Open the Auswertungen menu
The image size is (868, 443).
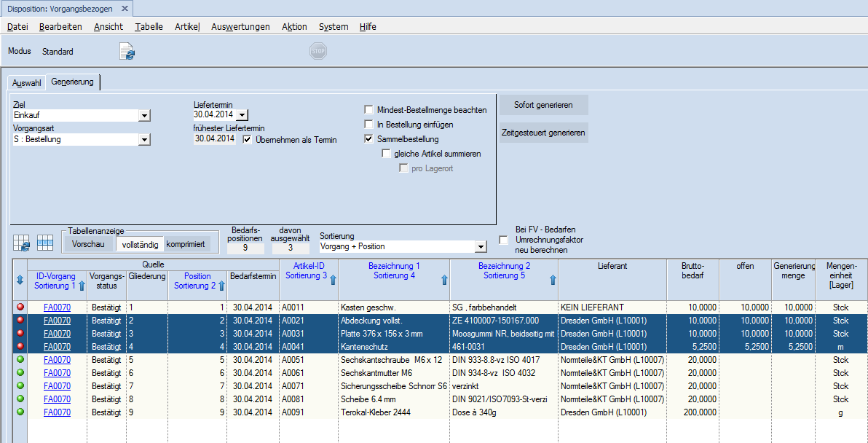pos(240,27)
